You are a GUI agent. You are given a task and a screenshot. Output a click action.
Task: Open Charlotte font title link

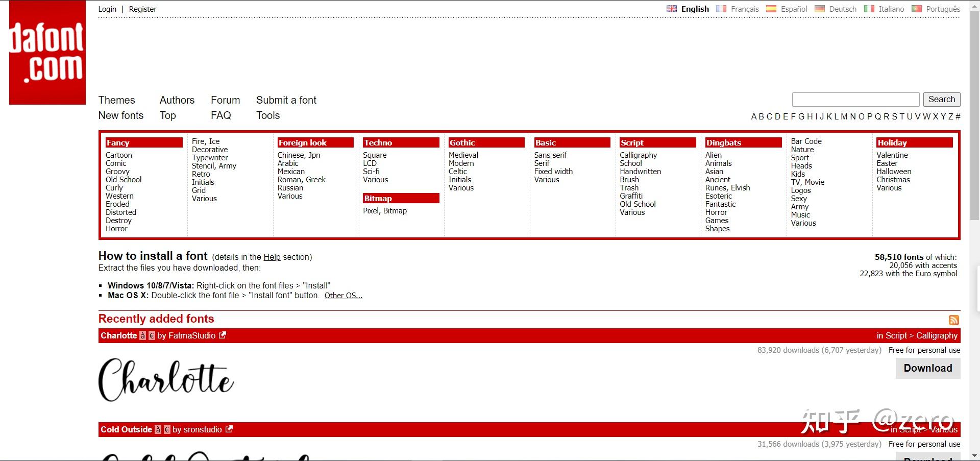click(119, 335)
